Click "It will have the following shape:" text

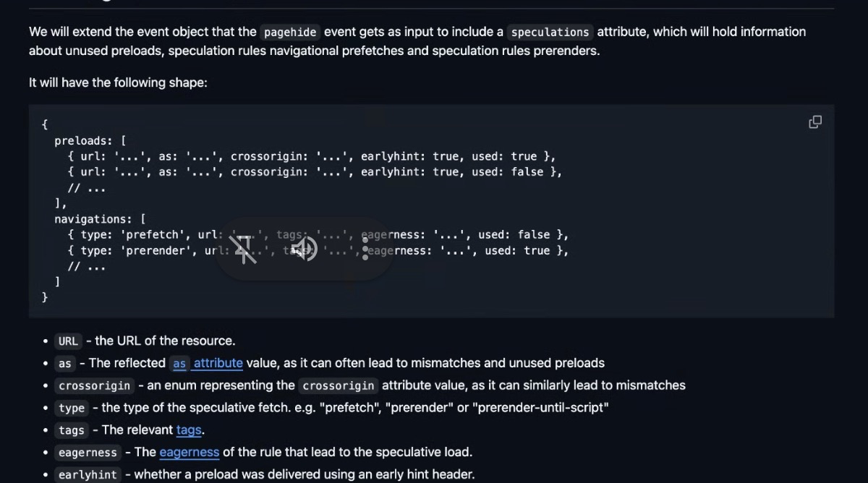(118, 82)
